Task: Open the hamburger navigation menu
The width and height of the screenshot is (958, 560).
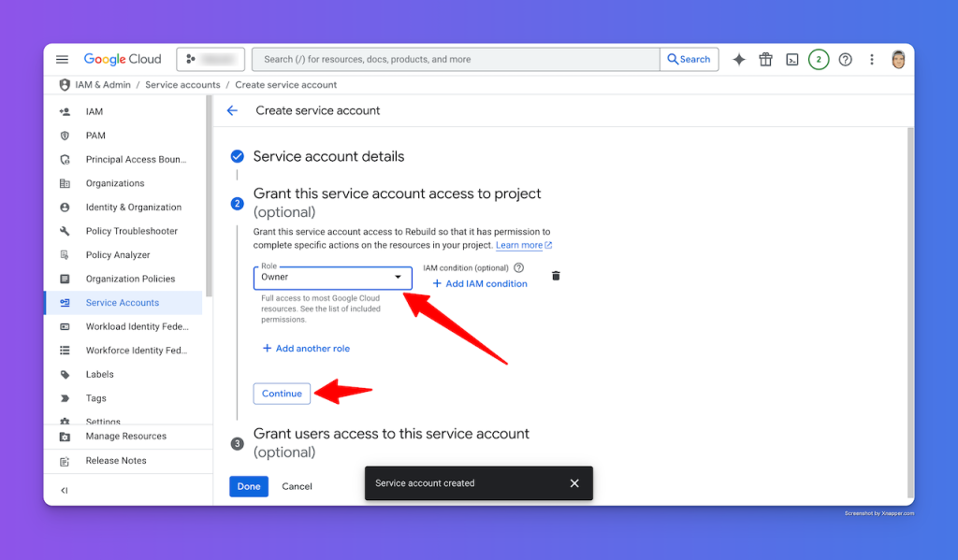Action: point(62,59)
